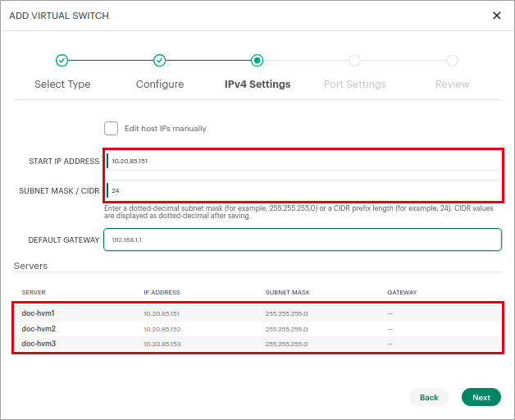The image size is (515, 420).
Task: Click the Edit host IPs manually label
Action: [166, 129]
